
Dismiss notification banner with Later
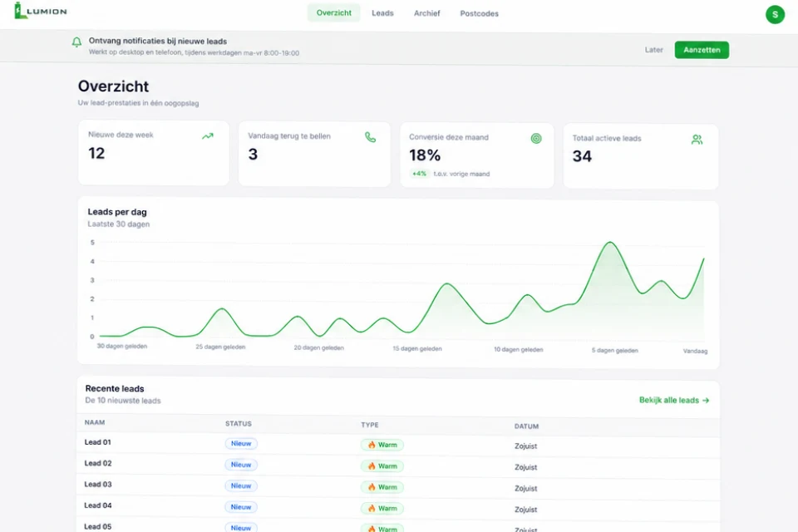click(x=653, y=50)
